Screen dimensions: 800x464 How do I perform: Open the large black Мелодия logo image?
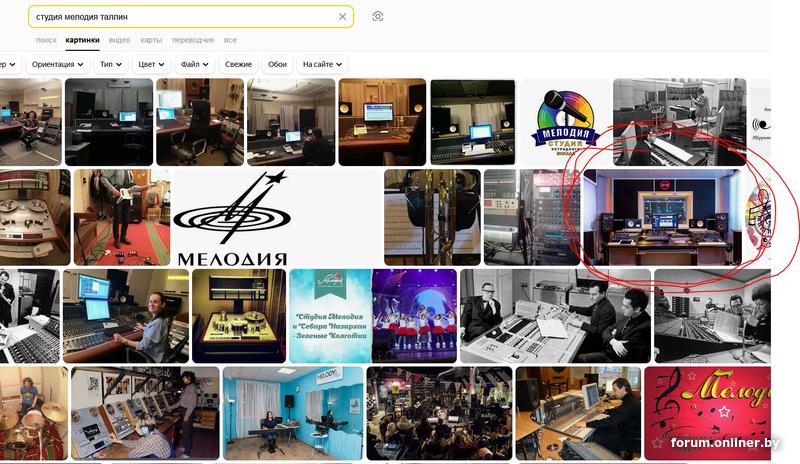pyautogui.click(x=232, y=217)
